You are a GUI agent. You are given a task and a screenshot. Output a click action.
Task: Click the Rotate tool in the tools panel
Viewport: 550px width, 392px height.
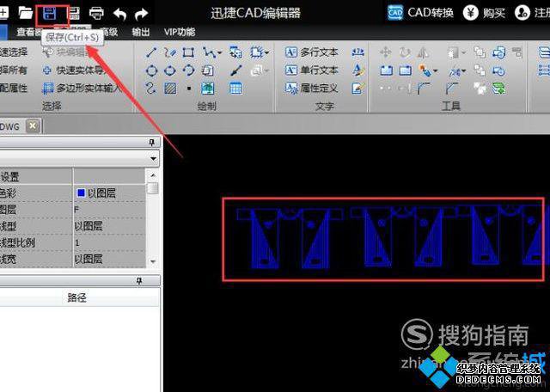pyautogui.click(x=405, y=52)
